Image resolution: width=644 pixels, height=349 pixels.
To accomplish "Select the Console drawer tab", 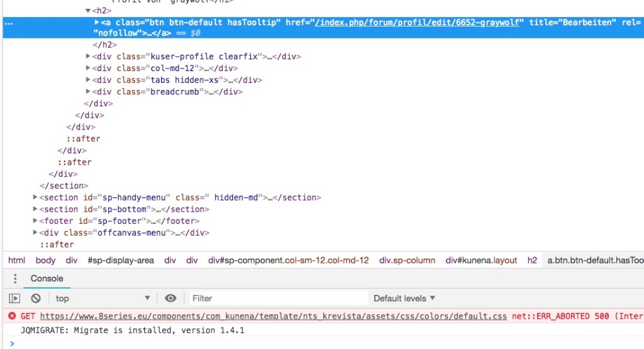I will (x=47, y=279).
